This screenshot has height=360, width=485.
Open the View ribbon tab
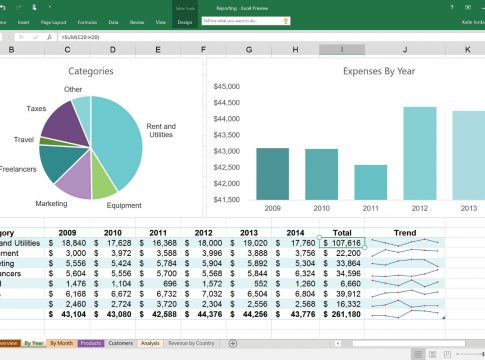pos(160,22)
